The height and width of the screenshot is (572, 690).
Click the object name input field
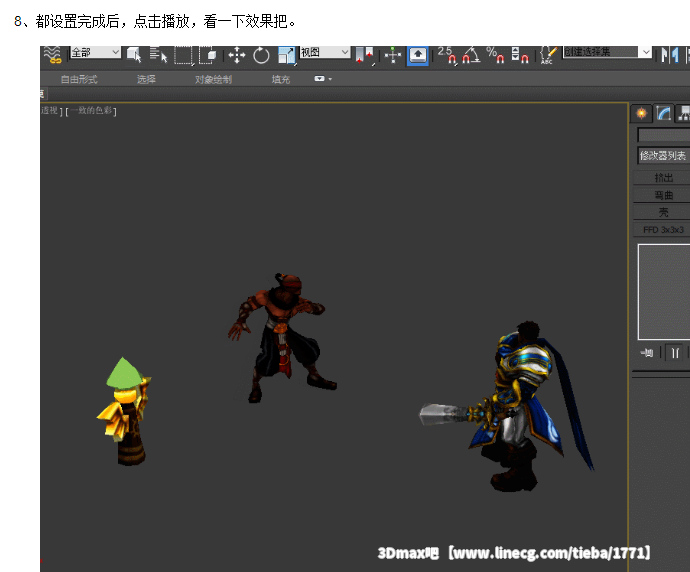pos(664,135)
